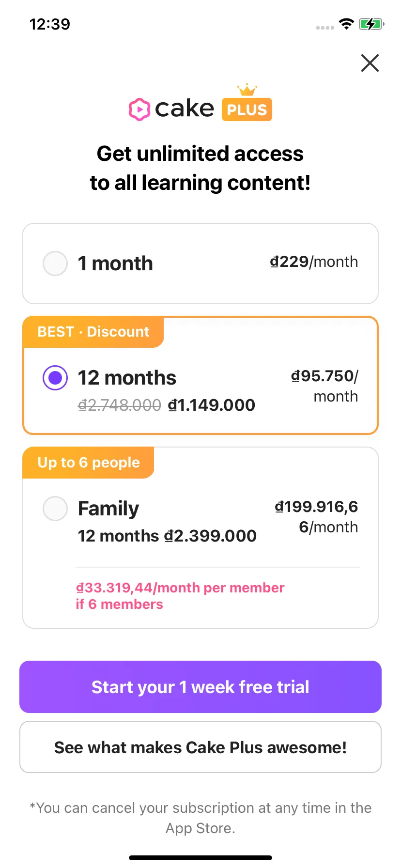The width and height of the screenshot is (401, 868).
Task: Tap the App Store cancellation notice
Action: coord(200,818)
